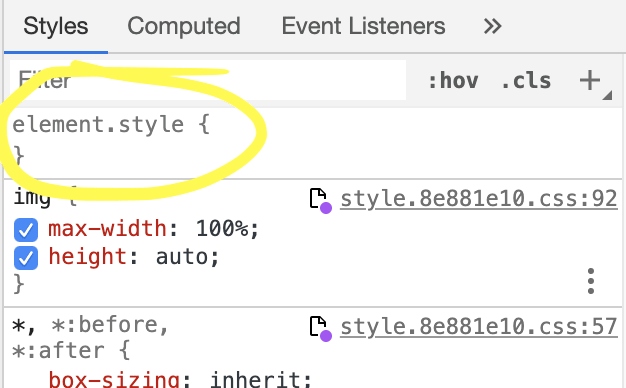
Task: Uncheck the max-width property checkbox
Action: [26, 230]
